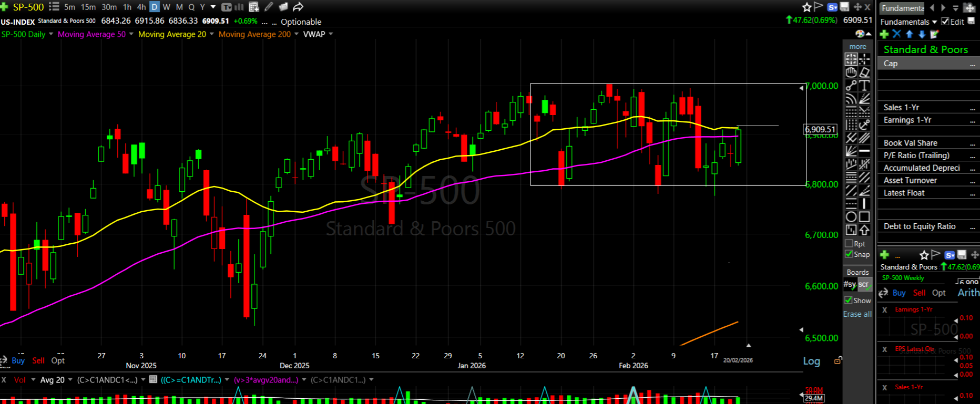Select the Fibonacci arcs drawing tool
The image size is (980, 404).
851,98
